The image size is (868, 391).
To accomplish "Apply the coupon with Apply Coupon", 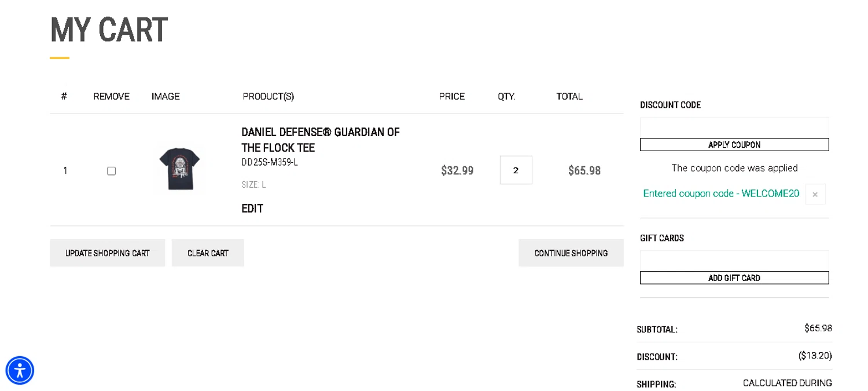I will (x=734, y=145).
